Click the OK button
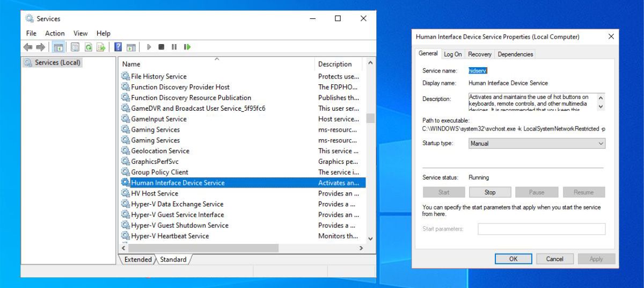The width and height of the screenshot is (644, 288). (513, 259)
